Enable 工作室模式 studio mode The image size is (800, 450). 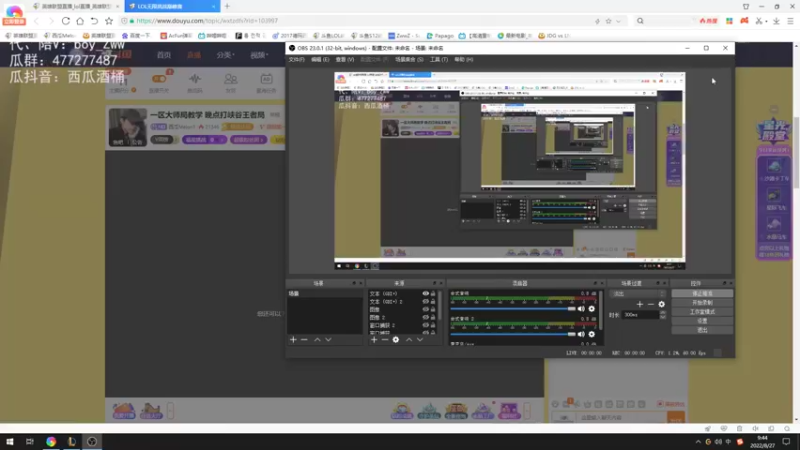coord(702,312)
